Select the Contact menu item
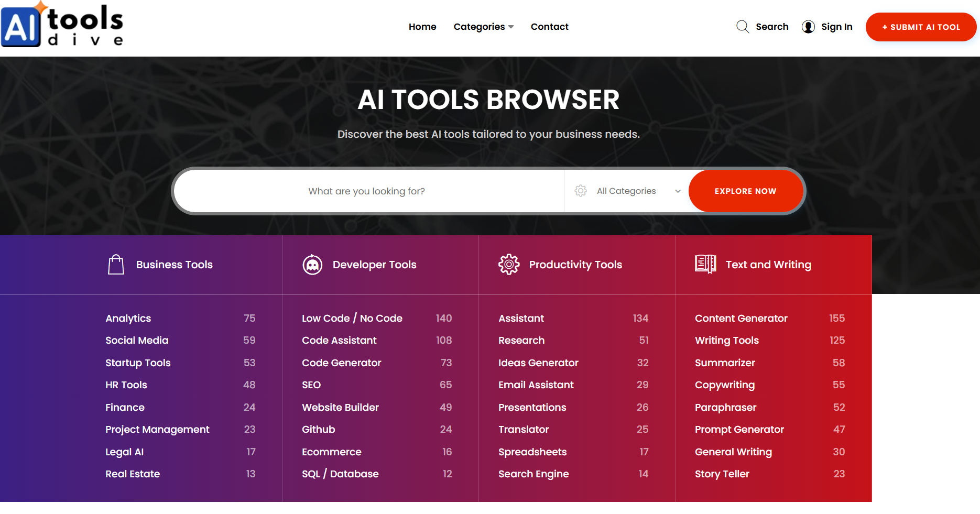This screenshot has width=980, height=514. (x=549, y=26)
